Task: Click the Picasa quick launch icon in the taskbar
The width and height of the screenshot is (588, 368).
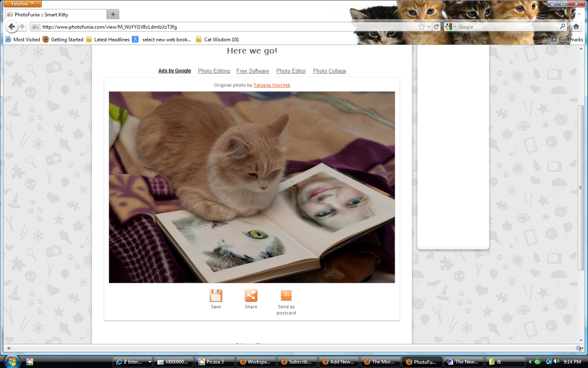Action: [x=30, y=362]
